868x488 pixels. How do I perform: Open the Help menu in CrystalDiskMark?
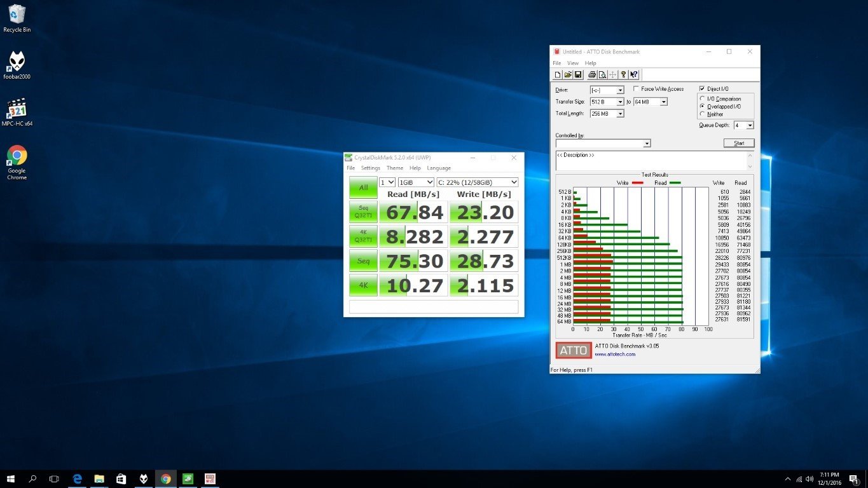415,168
